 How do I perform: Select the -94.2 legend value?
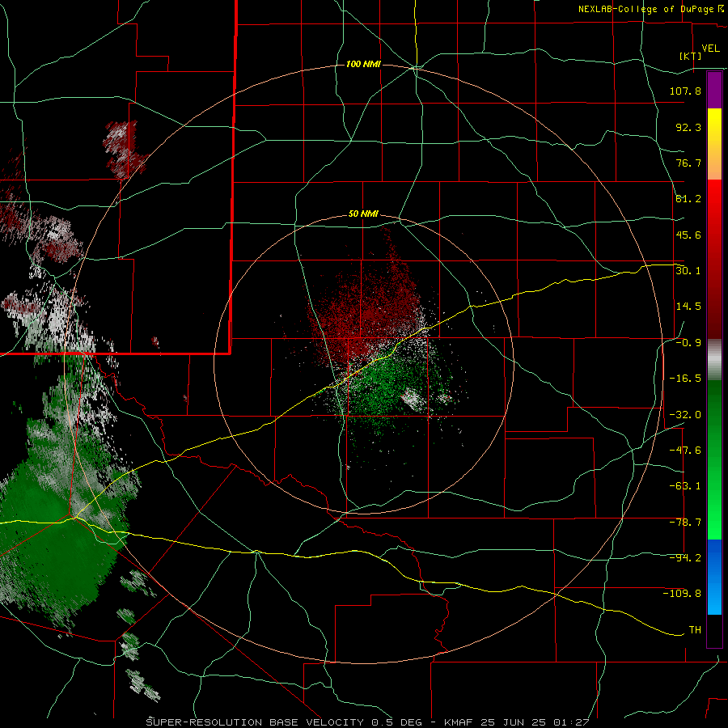coord(685,558)
